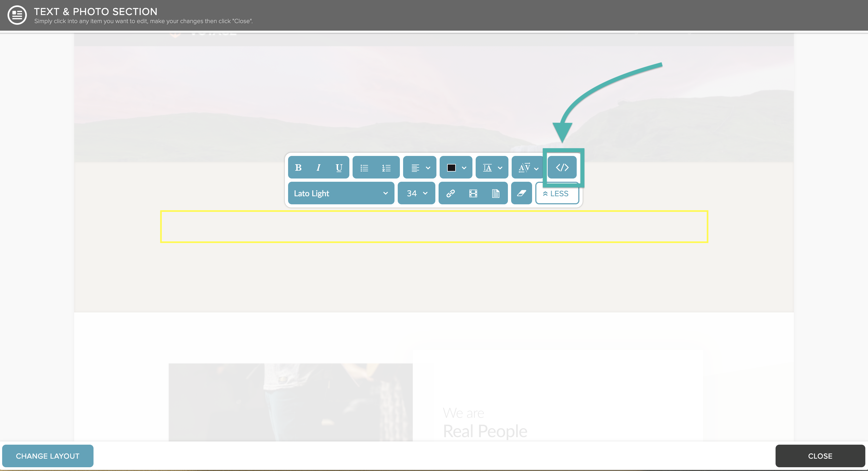Screen dimensions: 868x471
Task: Toggle italic text style
Action: 318,167
